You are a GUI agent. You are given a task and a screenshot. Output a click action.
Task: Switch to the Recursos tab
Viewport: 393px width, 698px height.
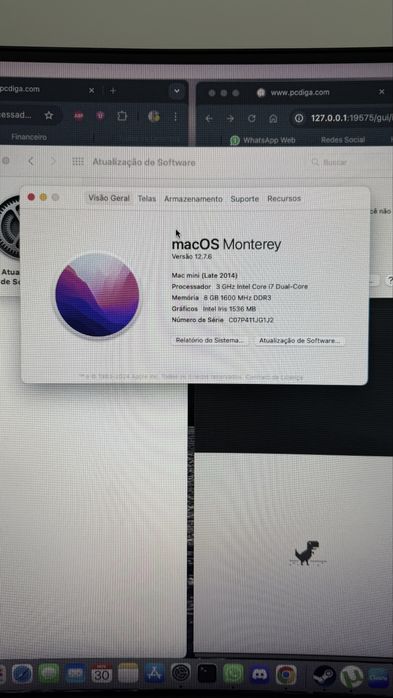coord(284,199)
